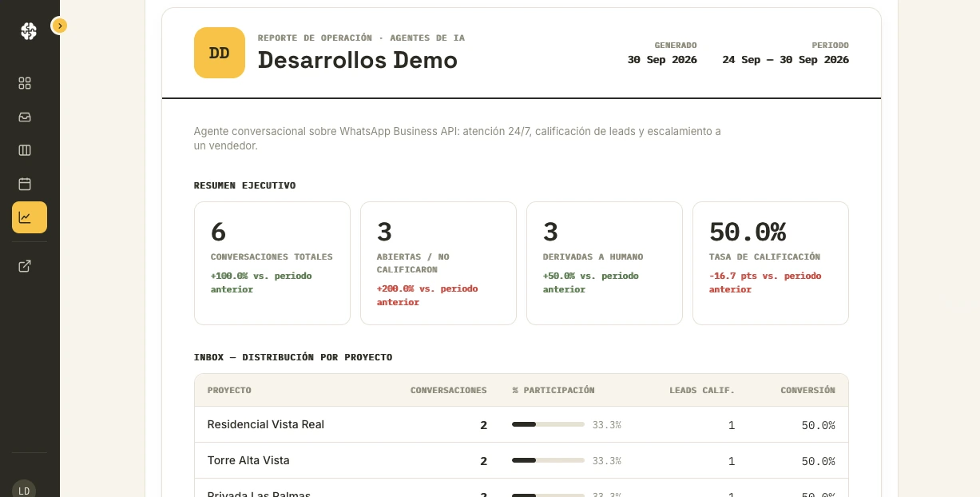This screenshot has height=497, width=980.
Task: Expand the sidebar with the yellow chevron
Action: pyautogui.click(x=60, y=26)
